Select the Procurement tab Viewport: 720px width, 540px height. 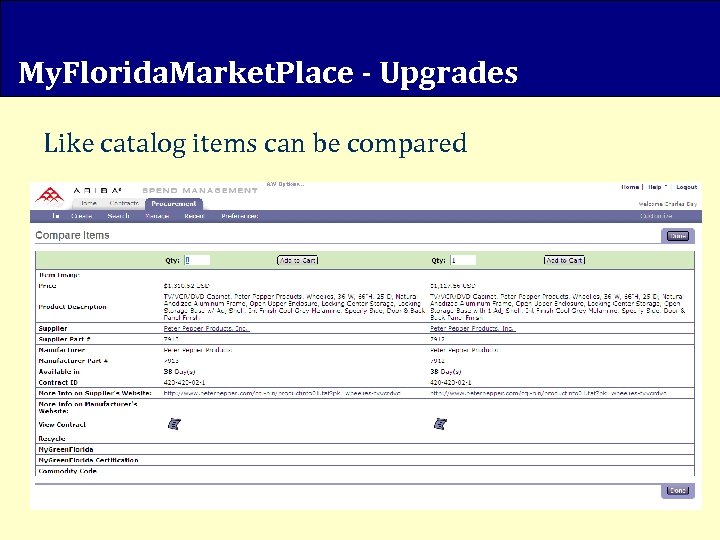tap(174, 203)
